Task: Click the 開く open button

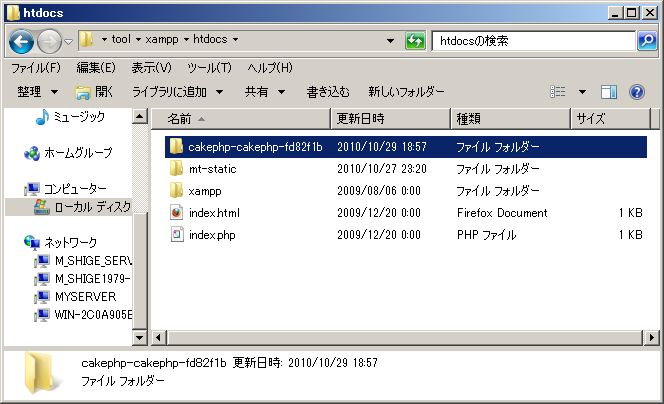Action: coord(94,91)
